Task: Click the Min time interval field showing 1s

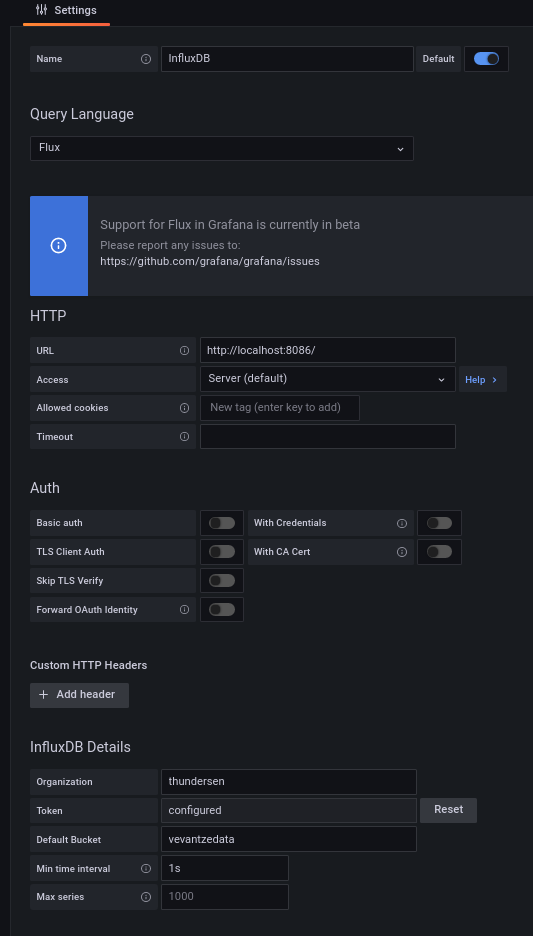Action: coord(225,868)
